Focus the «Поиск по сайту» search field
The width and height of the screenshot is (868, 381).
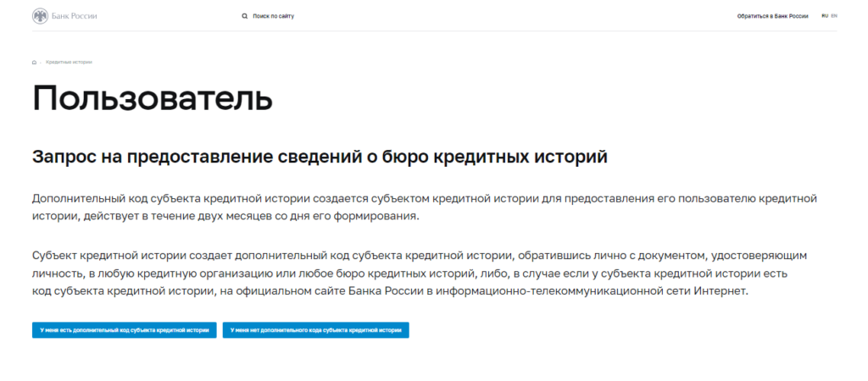pos(274,16)
